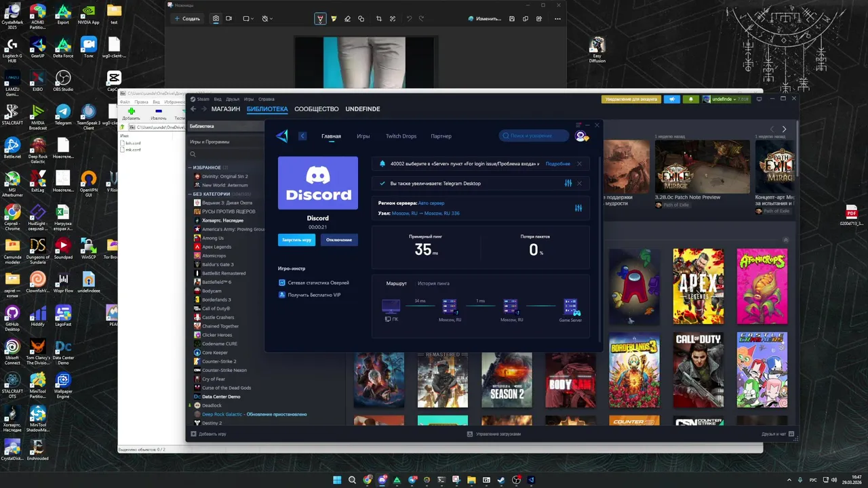Select the История пинга tab
The height and width of the screenshot is (488, 868).
(x=433, y=283)
